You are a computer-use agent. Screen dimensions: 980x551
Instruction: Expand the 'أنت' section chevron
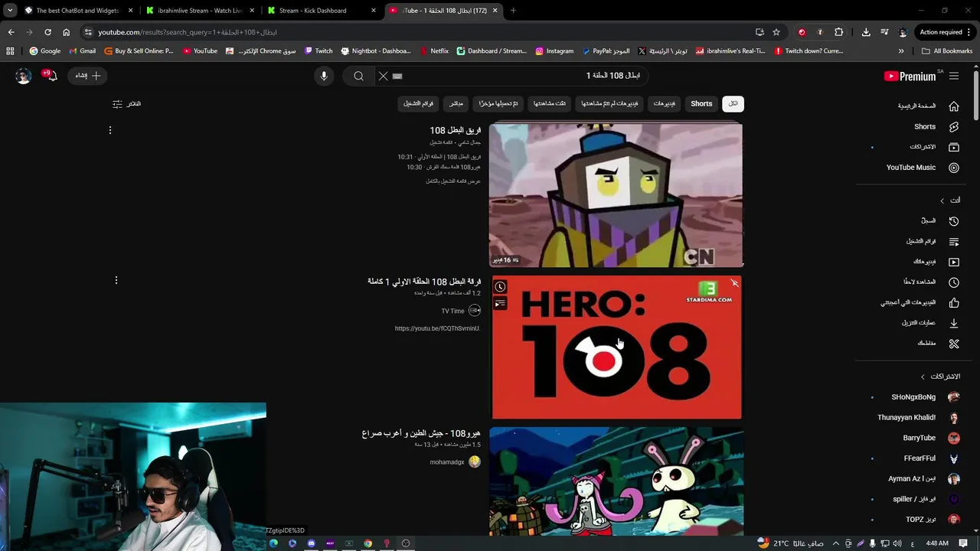942,201
